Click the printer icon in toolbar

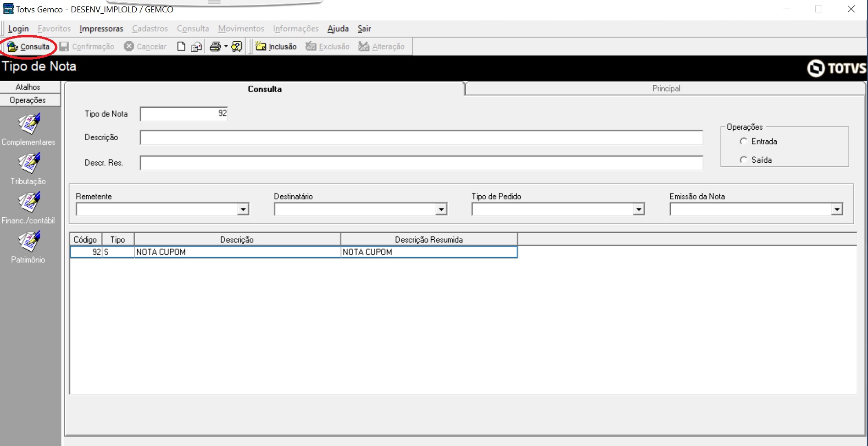(215, 46)
